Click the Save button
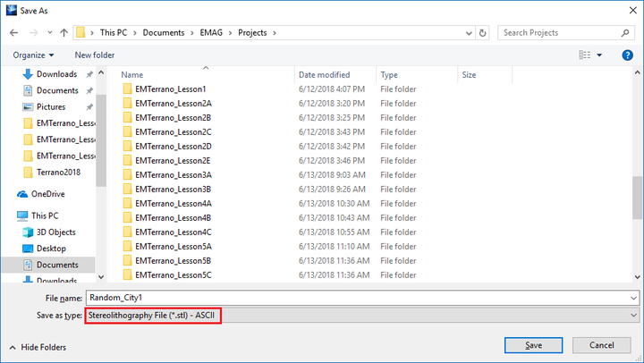The width and height of the screenshot is (644, 363). 533,346
